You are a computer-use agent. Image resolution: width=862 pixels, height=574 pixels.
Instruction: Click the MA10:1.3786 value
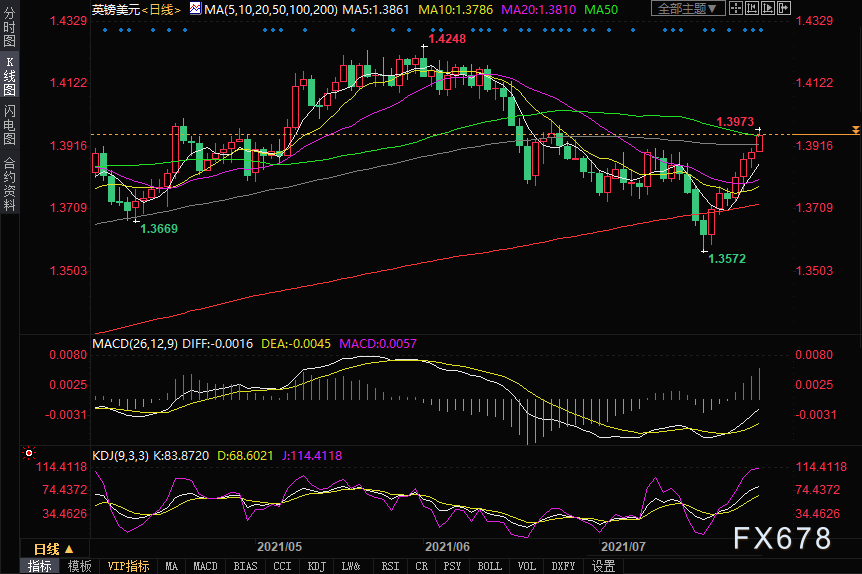click(x=456, y=9)
